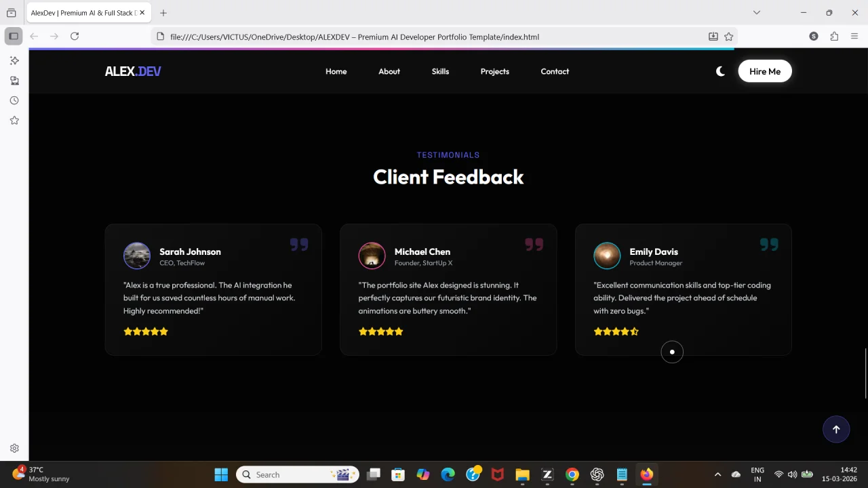Viewport: 868px width, 488px height.
Task: Click the Client Feedback heading
Action: pyautogui.click(x=448, y=177)
